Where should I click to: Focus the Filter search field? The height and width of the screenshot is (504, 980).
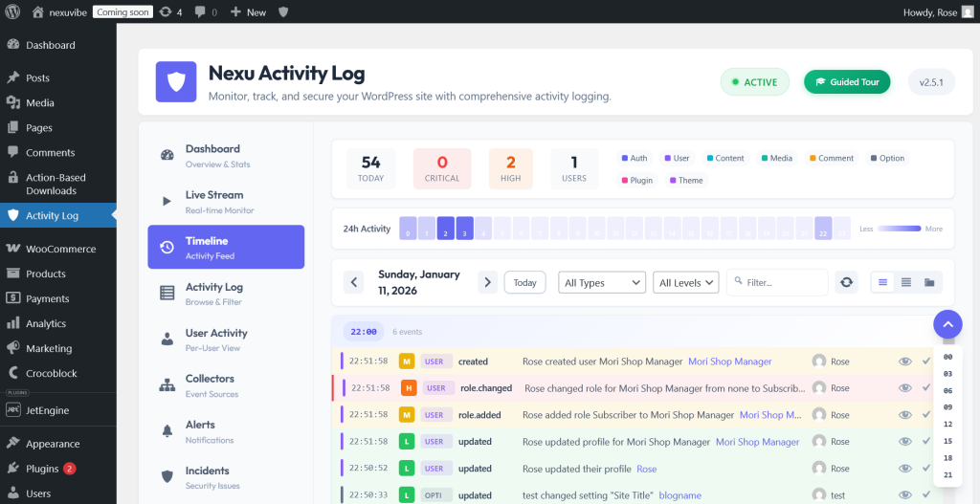(x=777, y=282)
